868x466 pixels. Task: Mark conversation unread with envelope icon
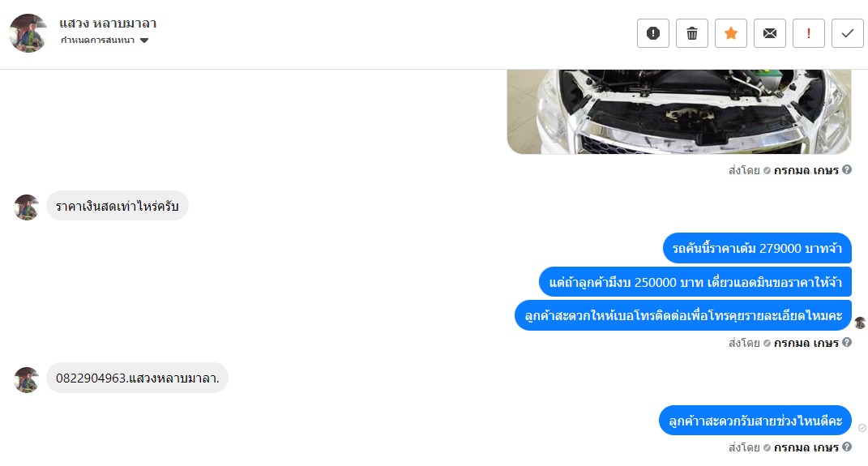(x=769, y=33)
